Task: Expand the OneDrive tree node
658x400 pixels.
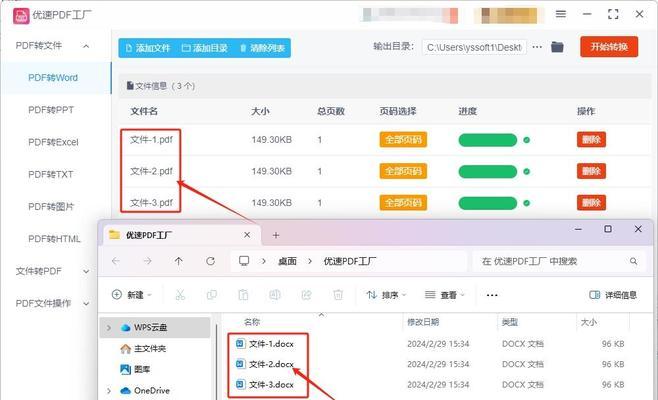Action: click(109, 391)
